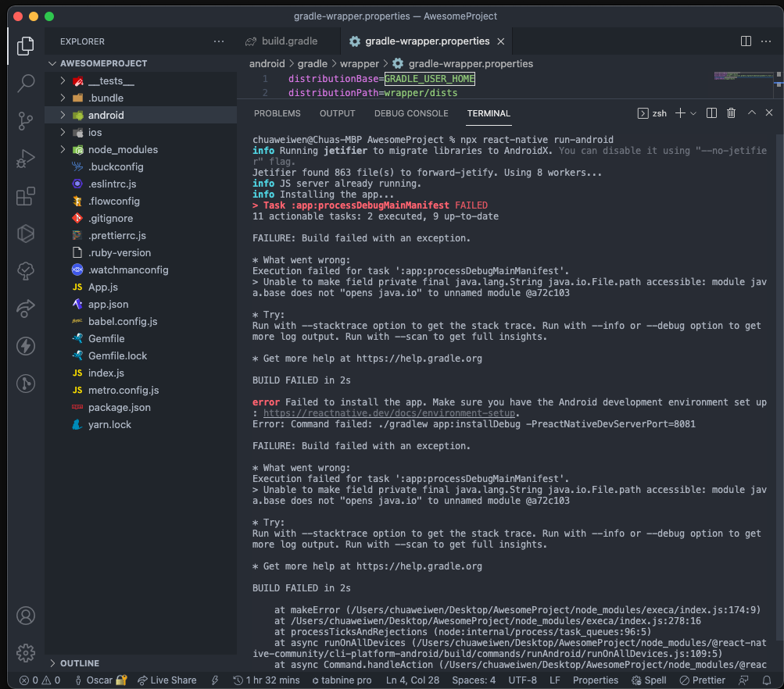Split the terminal panel
The height and width of the screenshot is (689, 784).
coord(711,113)
